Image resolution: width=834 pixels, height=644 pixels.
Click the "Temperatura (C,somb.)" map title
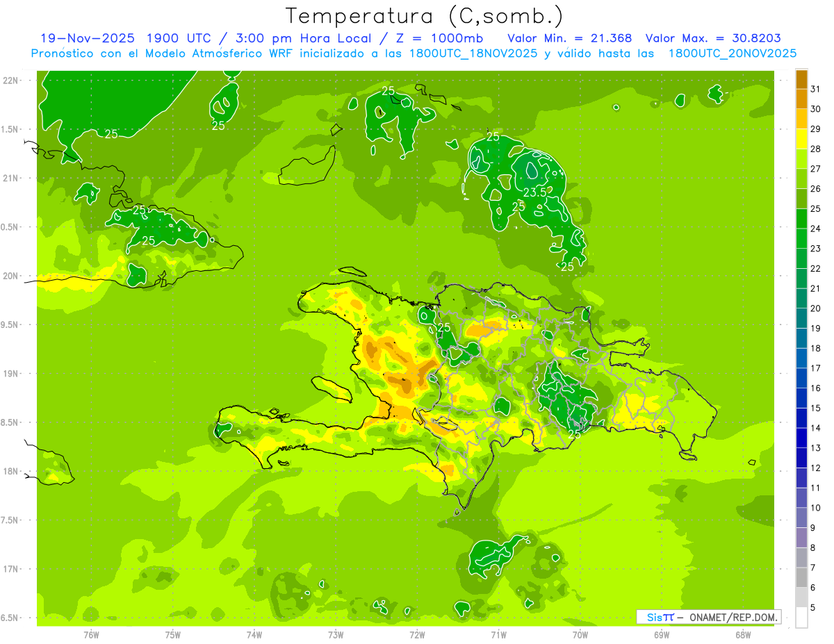(x=425, y=16)
